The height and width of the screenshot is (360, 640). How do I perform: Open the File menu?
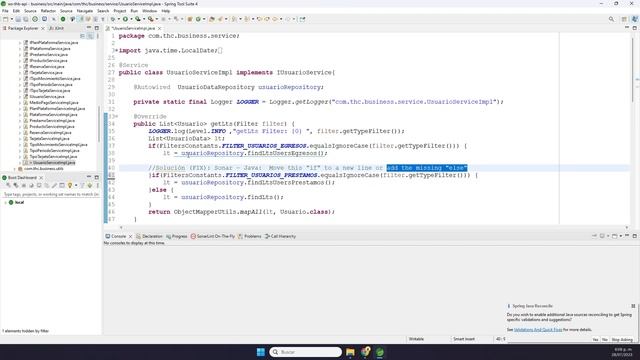point(5,11)
